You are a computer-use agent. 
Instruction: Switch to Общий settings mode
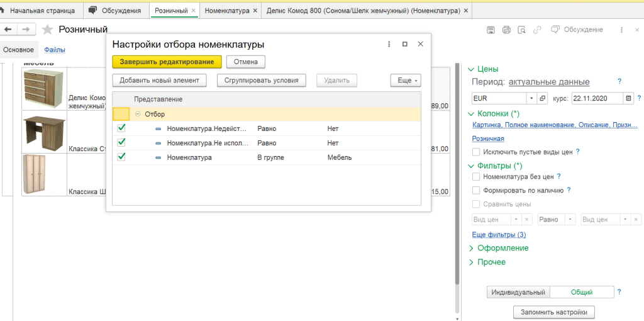[582, 292]
